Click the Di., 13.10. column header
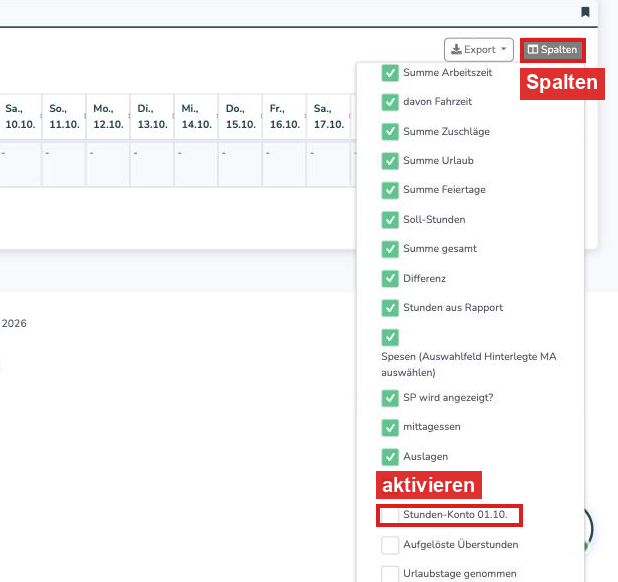This screenshot has width=618, height=582. click(x=153, y=117)
